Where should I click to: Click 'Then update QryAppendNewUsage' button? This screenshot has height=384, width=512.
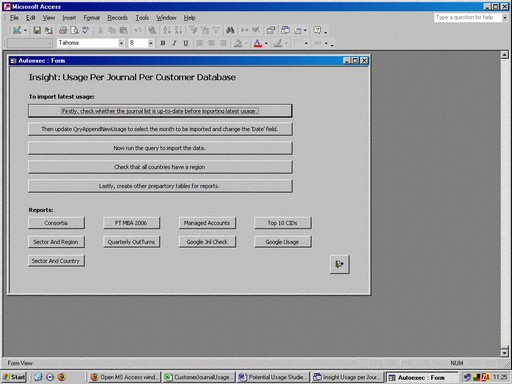[160, 129]
